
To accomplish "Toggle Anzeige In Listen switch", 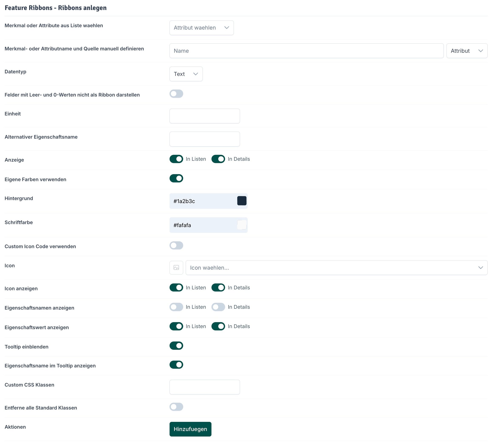I will (176, 159).
